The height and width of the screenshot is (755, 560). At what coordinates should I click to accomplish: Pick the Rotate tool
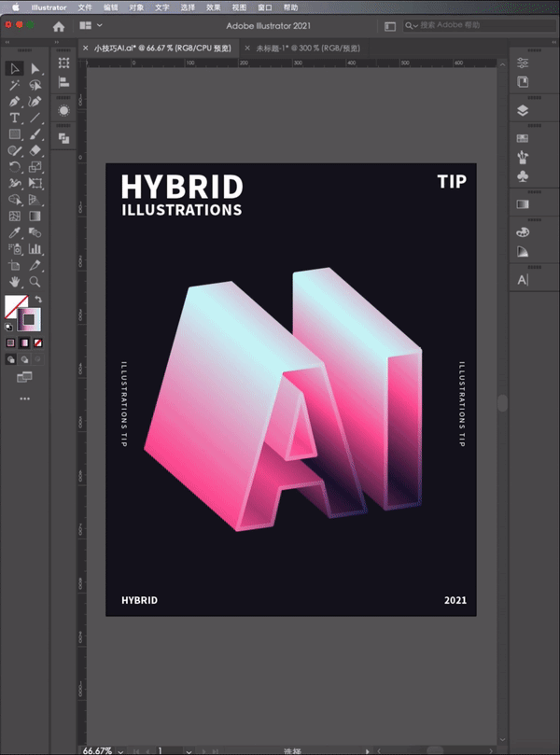pos(14,167)
